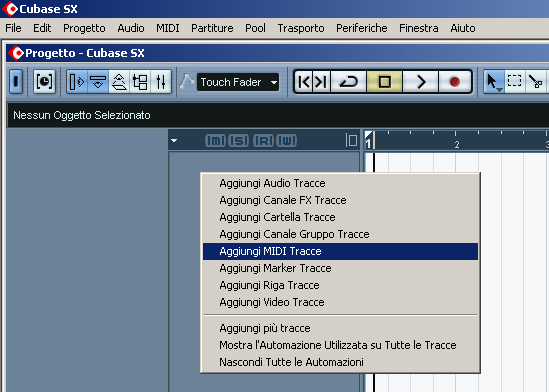
Task: Start playback with the Play button
Action: [x=420, y=82]
